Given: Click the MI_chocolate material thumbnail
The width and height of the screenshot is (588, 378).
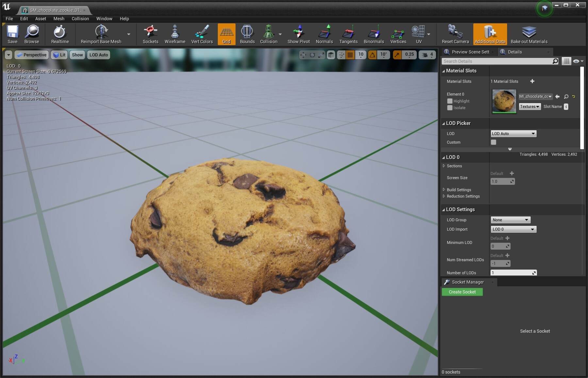Looking at the screenshot, I should [504, 101].
